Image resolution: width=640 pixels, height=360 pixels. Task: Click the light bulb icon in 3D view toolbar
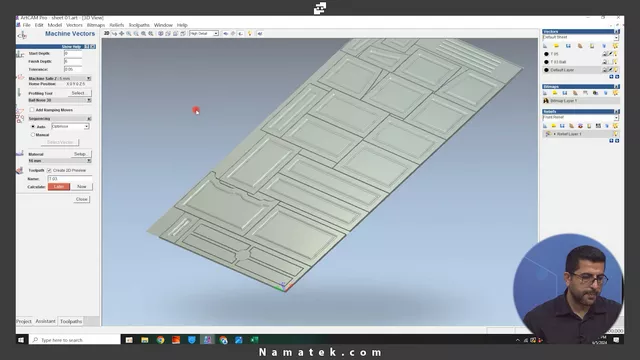250,33
